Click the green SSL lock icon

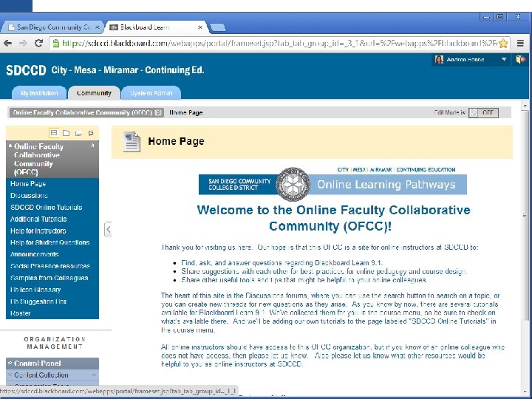(x=56, y=43)
